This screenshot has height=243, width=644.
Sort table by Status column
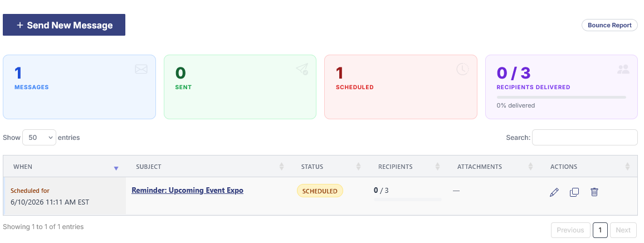pos(358,167)
